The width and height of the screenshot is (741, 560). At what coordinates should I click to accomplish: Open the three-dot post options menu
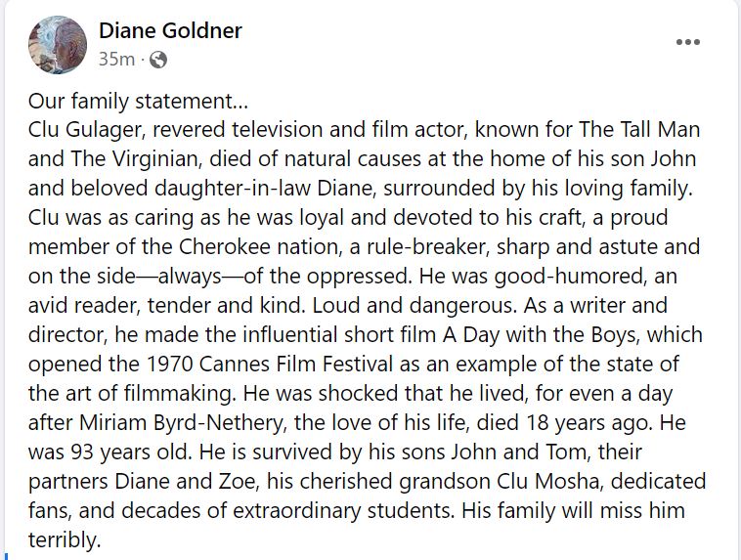pyautogui.click(x=687, y=42)
